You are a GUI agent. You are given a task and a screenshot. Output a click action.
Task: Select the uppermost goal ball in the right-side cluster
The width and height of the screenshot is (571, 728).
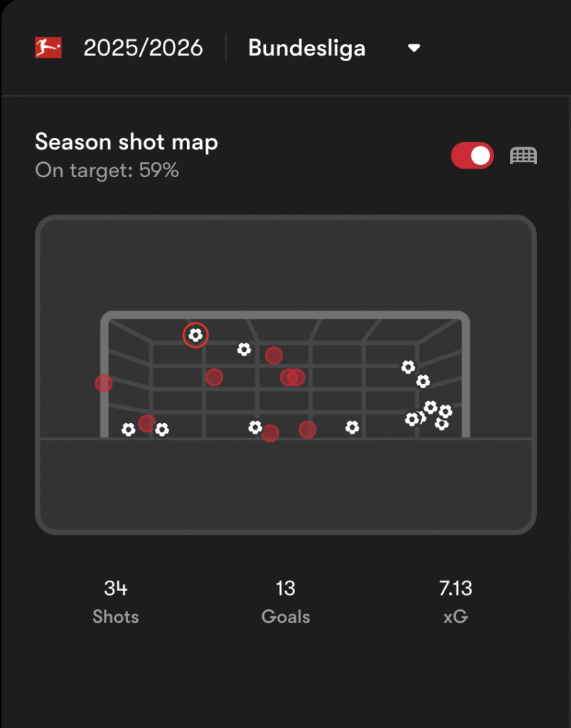coord(408,367)
